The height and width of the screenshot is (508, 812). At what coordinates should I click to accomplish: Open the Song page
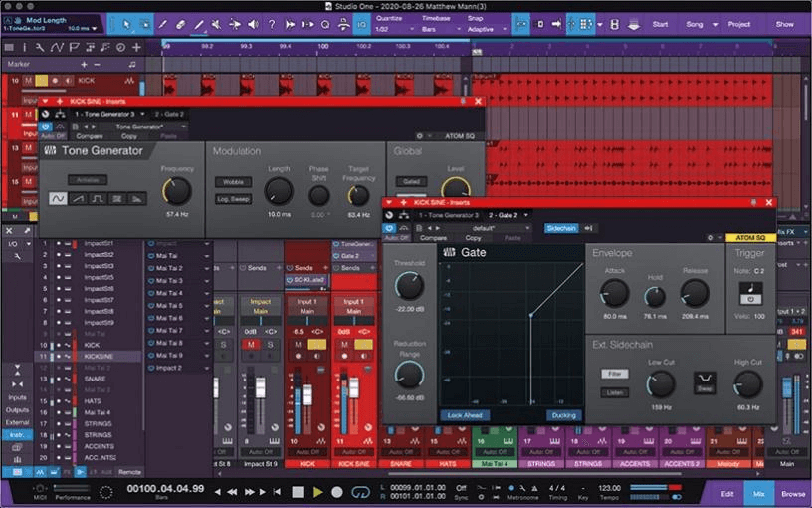click(694, 24)
